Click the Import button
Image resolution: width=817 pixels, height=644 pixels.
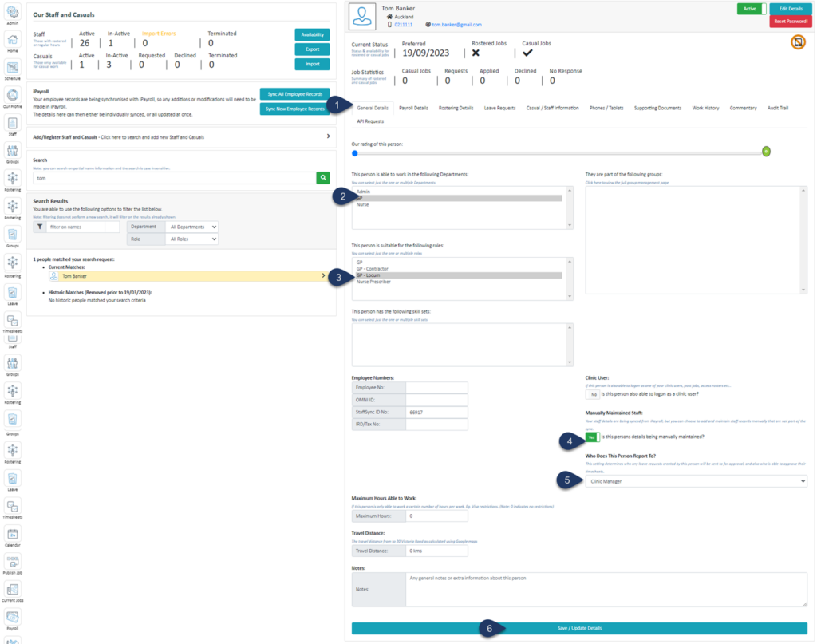[x=312, y=64]
